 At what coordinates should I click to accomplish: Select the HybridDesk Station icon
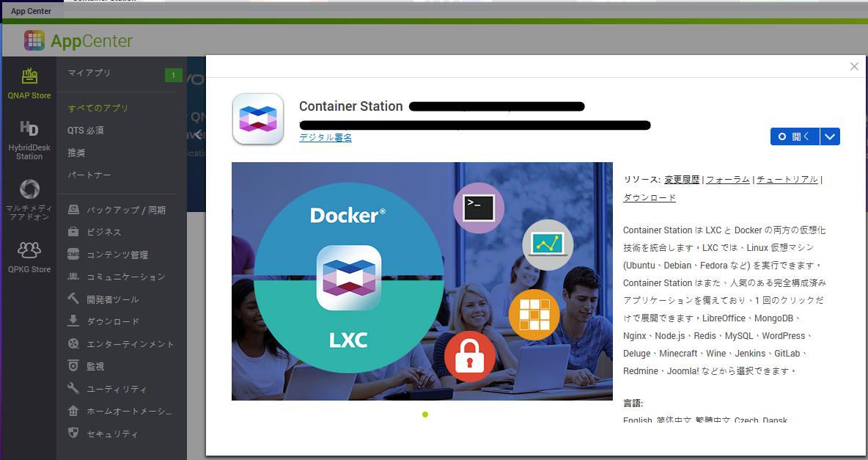click(x=29, y=128)
